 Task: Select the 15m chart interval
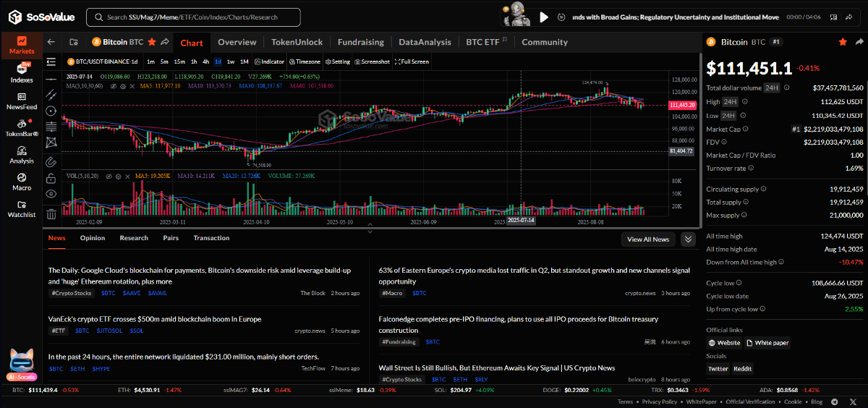click(x=179, y=61)
